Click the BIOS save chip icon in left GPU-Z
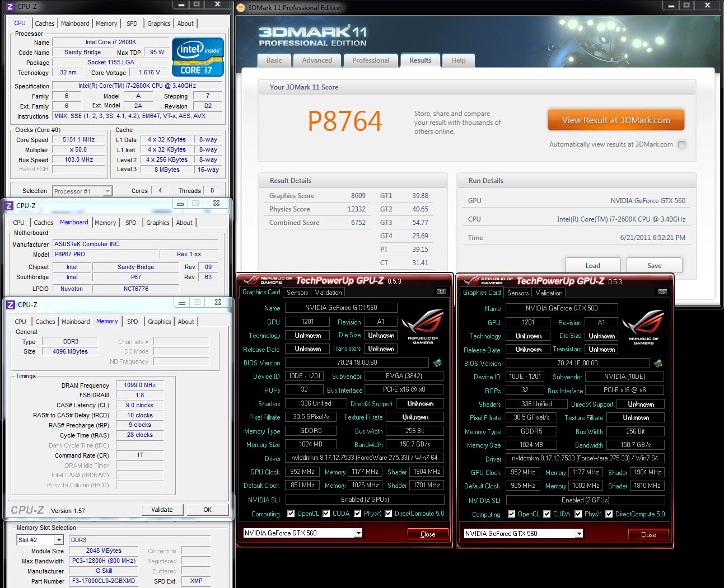Screen dimensions: 724x588 pos(437,363)
